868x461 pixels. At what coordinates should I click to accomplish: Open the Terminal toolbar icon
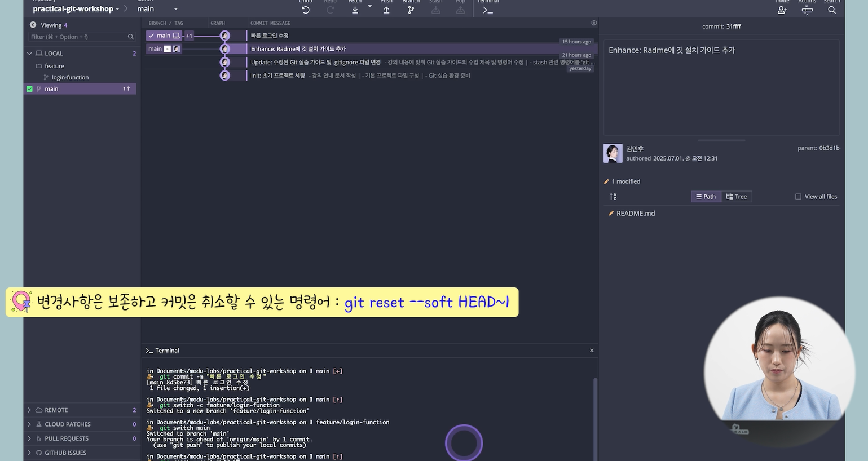pos(488,10)
